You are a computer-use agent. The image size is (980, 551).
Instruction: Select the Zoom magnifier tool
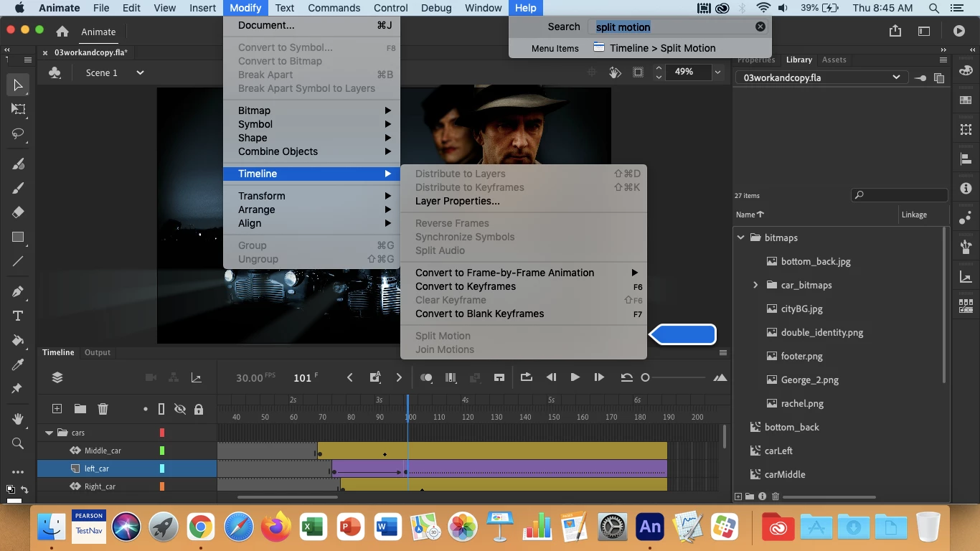pos(18,443)
